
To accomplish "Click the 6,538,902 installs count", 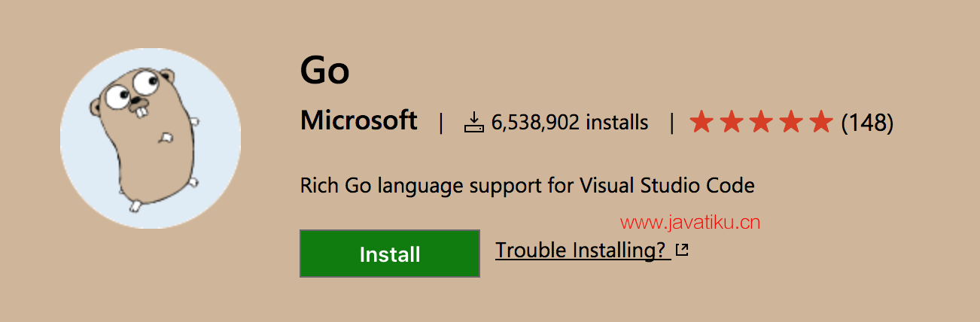I will pos(570,122).
